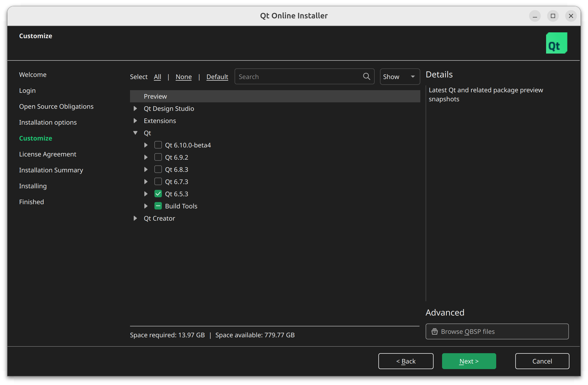Click the Open Source Obligations step
This screenshot has height=385, width=588.
click(56, 106)
